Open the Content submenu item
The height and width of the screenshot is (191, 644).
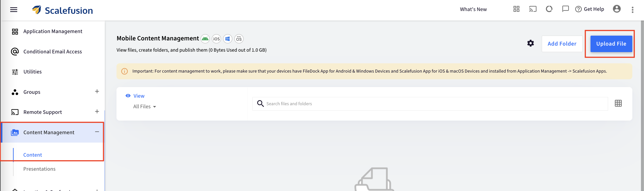tap(32, 155)
